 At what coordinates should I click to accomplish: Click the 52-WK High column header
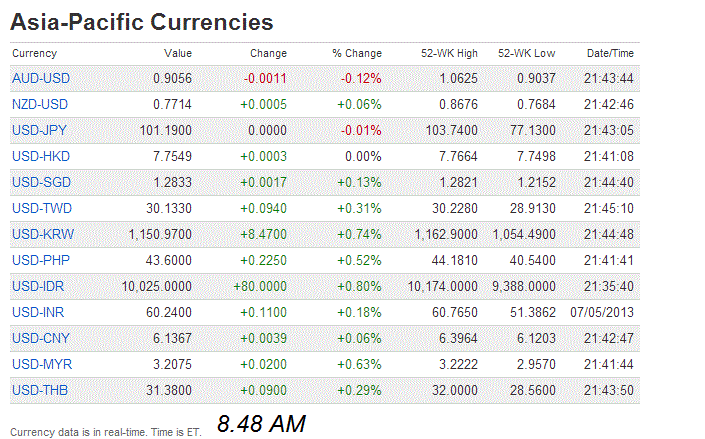(449, 53)
